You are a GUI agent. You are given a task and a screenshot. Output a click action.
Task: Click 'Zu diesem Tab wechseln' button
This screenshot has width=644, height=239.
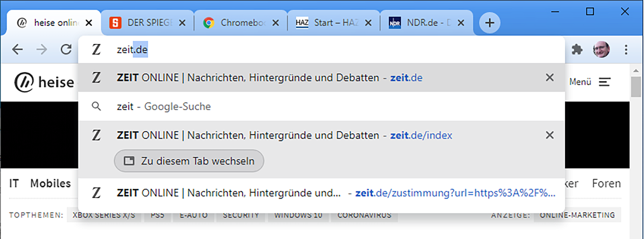click(189, 161)
